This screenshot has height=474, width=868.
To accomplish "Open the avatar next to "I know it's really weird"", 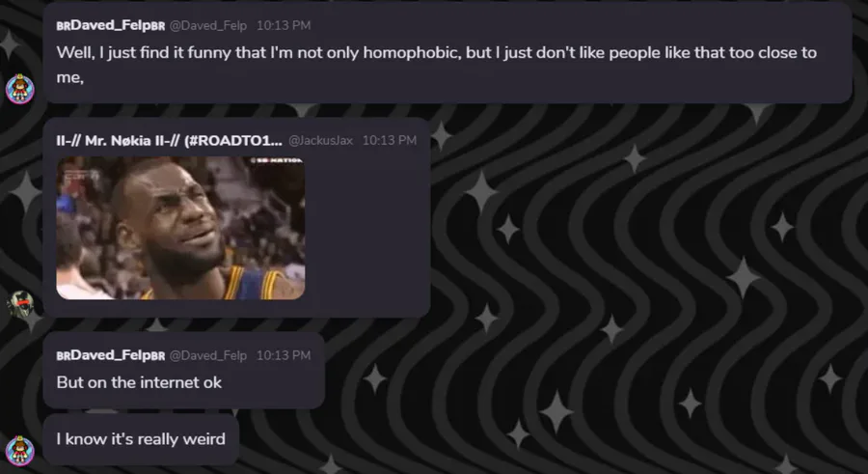I will click(20, 450).
